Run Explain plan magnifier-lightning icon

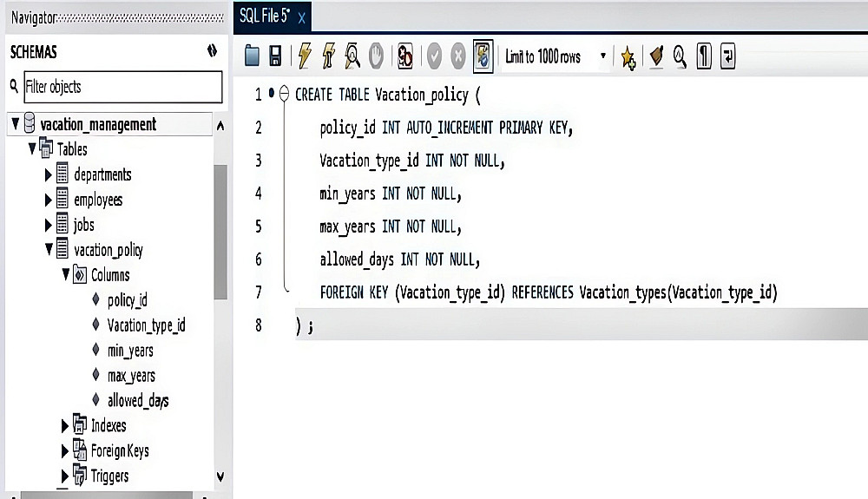[x=352, y=56]
